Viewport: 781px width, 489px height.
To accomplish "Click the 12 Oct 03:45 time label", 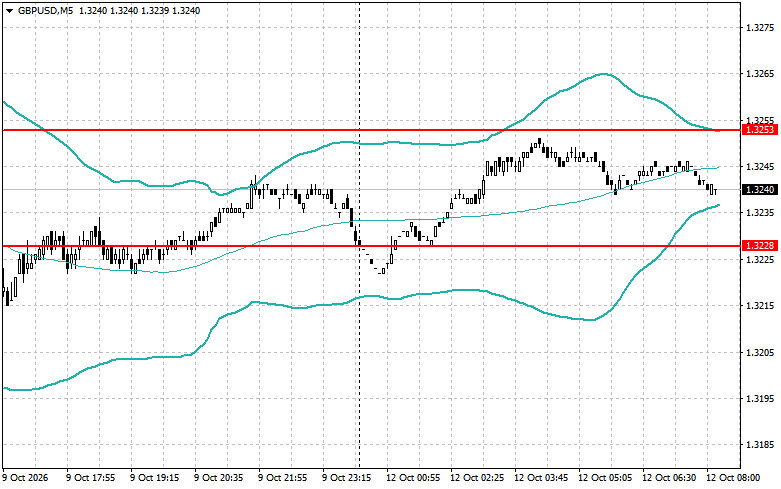I will coord(541,478).
